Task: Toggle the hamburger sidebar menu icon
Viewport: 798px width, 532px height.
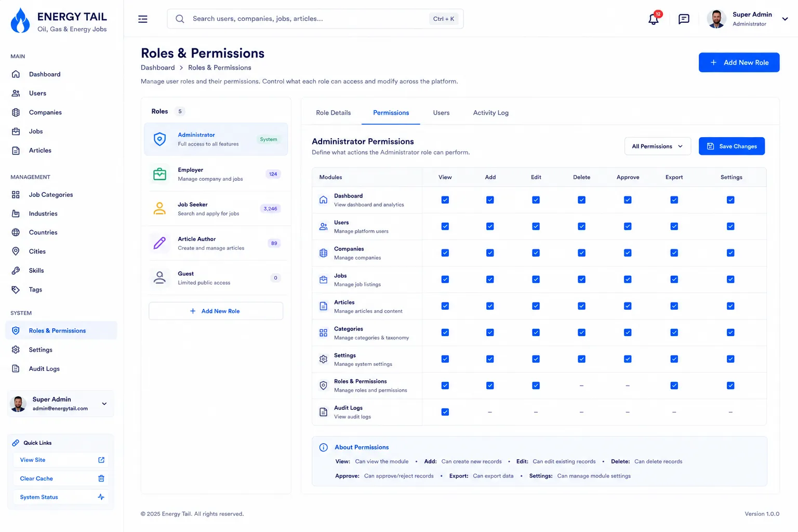Action: (143, 19)
